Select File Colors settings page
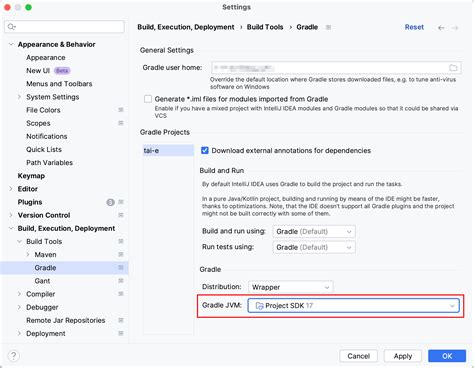 click(x=43, y=110)
